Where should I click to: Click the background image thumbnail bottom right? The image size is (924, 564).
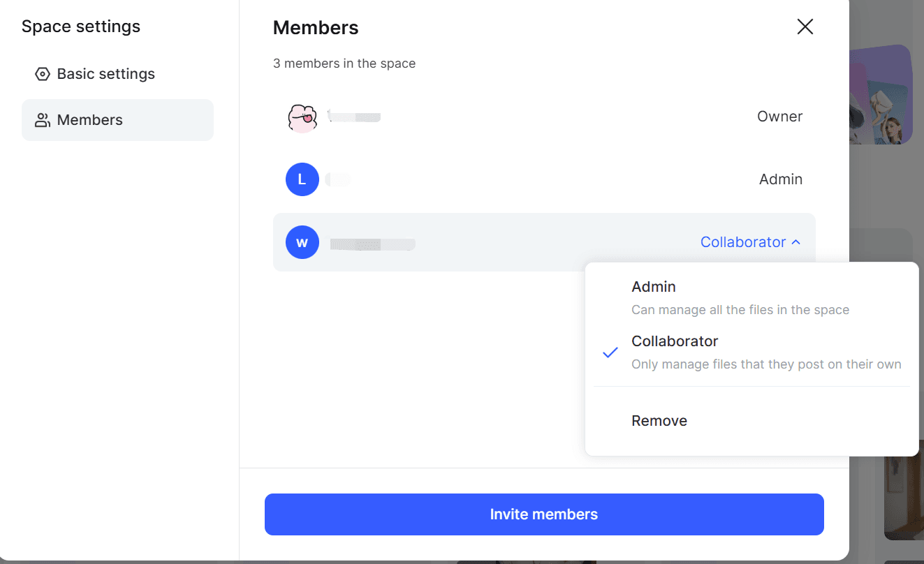904,489
